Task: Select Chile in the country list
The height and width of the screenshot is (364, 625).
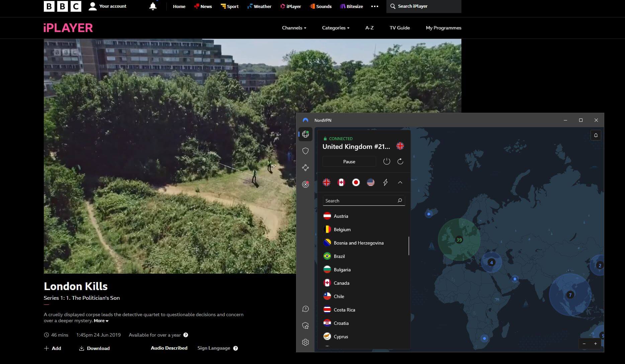Action: 363,296
